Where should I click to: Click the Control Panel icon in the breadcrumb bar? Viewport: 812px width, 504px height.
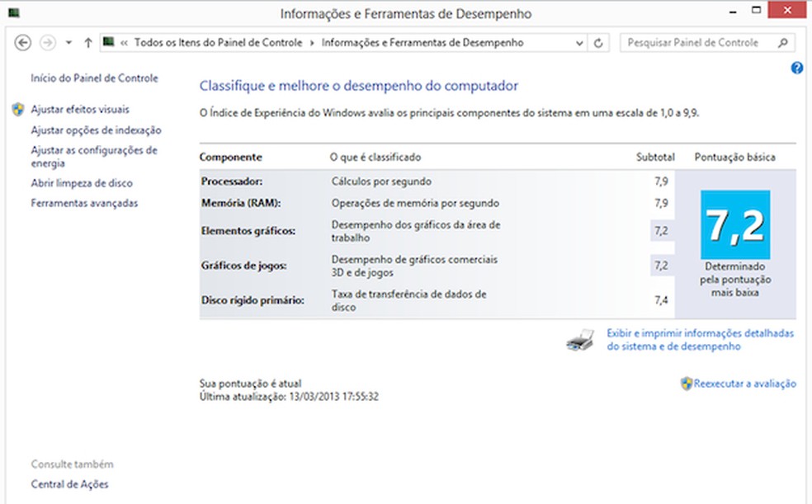pyautogui.click(x=107, y=41)
